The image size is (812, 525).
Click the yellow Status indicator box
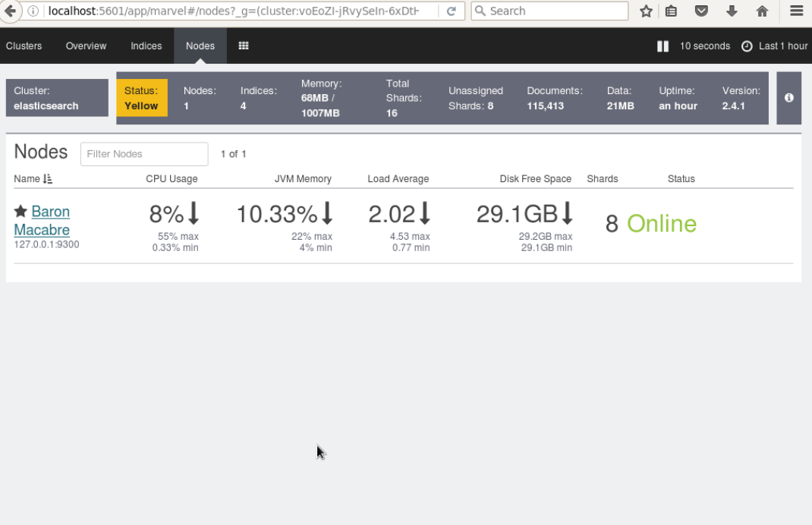(x=141, y=98)
